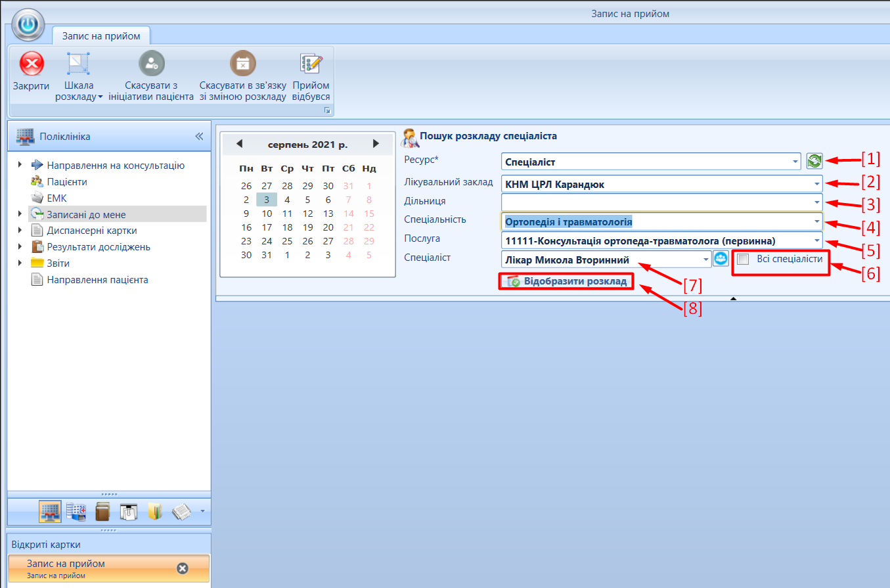Open Направлення пацієнта in the tree
Image resolution: width=890 pixels, height=588 pixels.
coord(97,280)
